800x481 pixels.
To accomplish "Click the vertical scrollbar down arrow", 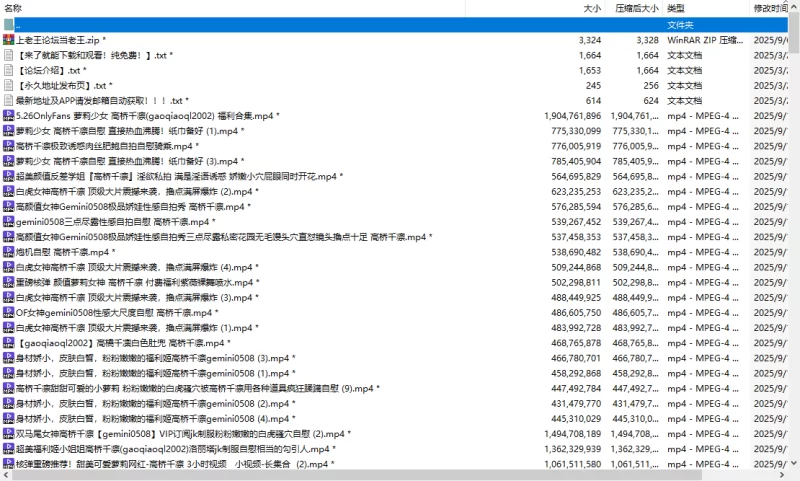I will pyautogui.click(x=794, y=463).
